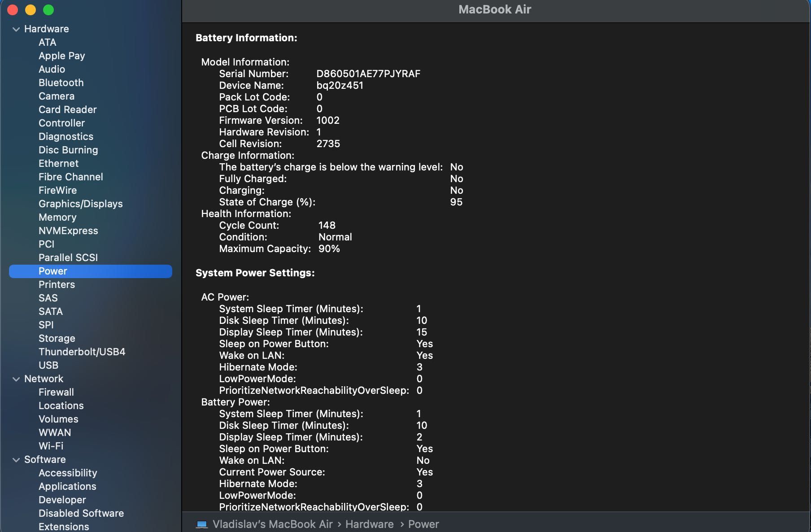Select SAS in the sidebar
The image size is (811, 532).
pos(48,298)
